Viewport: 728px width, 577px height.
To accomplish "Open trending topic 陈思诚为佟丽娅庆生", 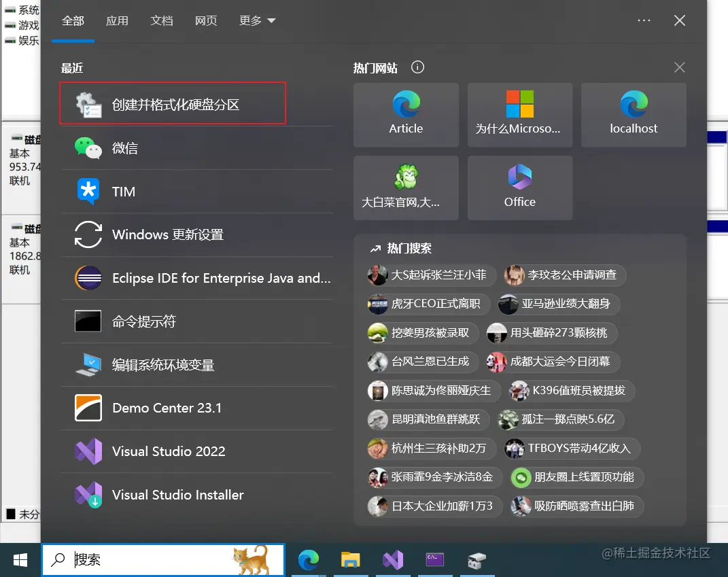I will click(x=433, y=391).
